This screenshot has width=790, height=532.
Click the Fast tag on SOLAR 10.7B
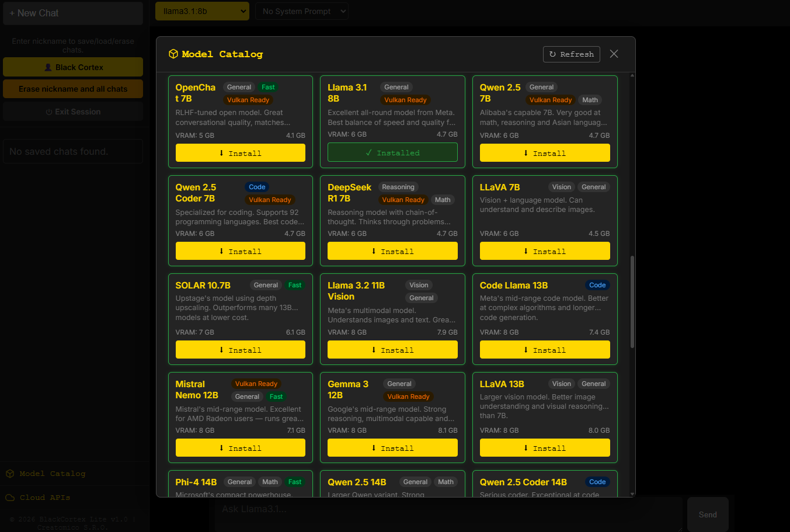click(295, 285)
